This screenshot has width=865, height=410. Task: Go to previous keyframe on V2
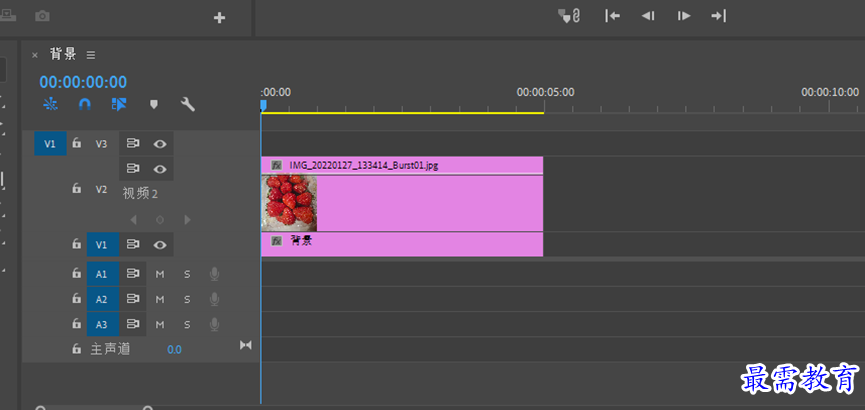(x=133, y=220)
